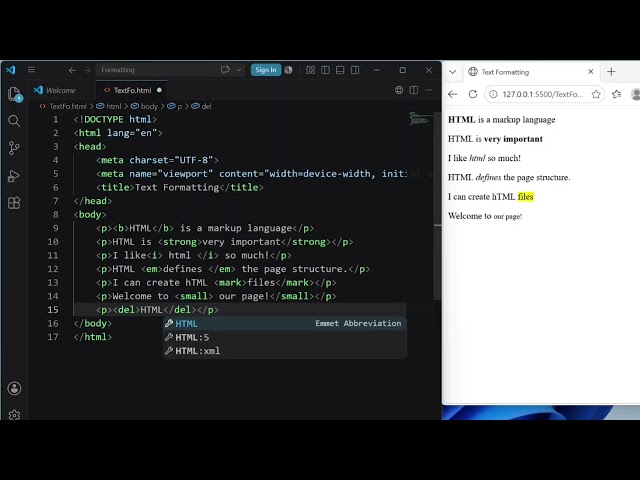Image resolution: width=640 pixels, height=480 pixels.
Task: Go back using the VS Code back arrow
Action: [x=72, y=70]
